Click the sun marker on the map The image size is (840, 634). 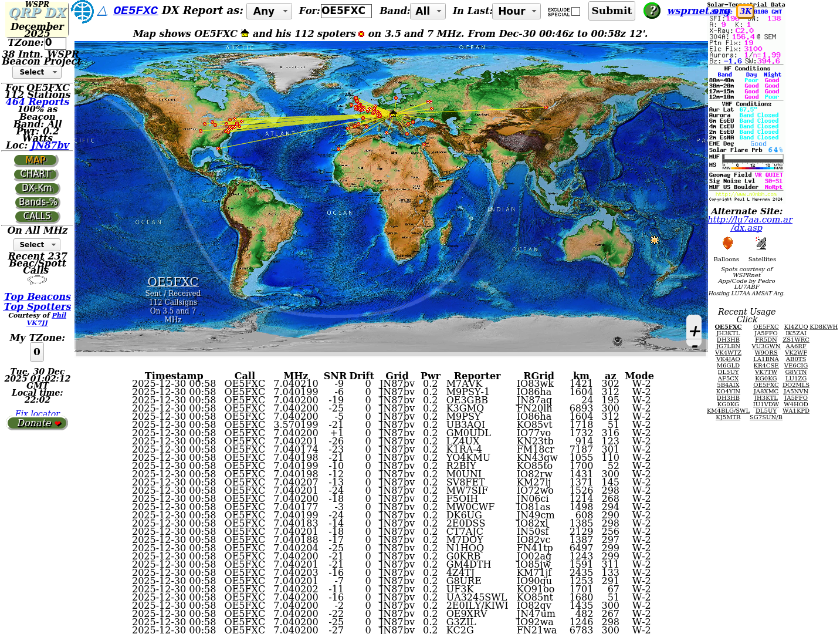655,240
